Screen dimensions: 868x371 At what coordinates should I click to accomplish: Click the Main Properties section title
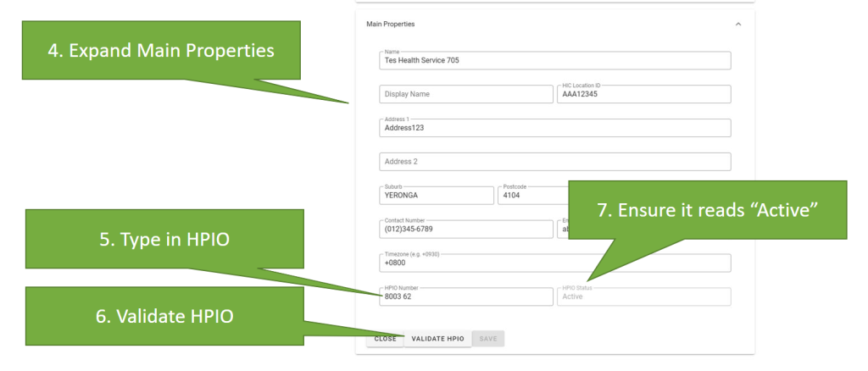coord(391,24)
